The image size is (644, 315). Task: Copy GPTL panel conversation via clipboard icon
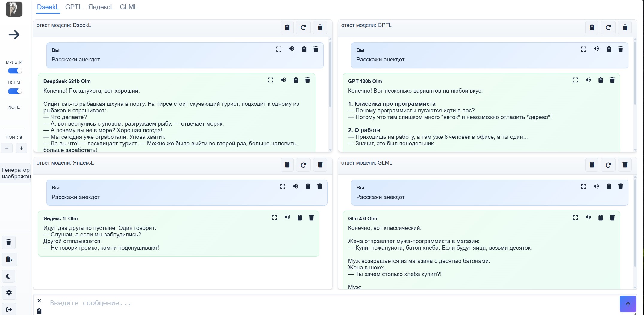[x=592, y=28]
